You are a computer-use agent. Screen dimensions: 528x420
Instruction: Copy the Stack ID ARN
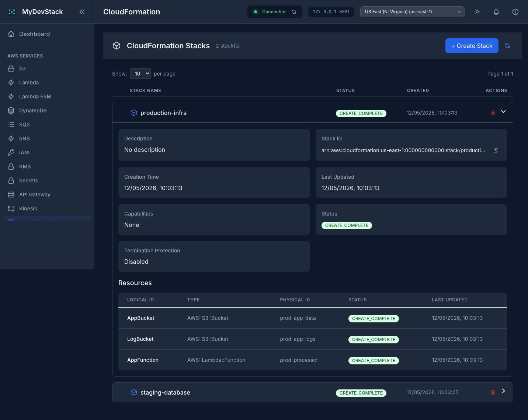point(496,150)
